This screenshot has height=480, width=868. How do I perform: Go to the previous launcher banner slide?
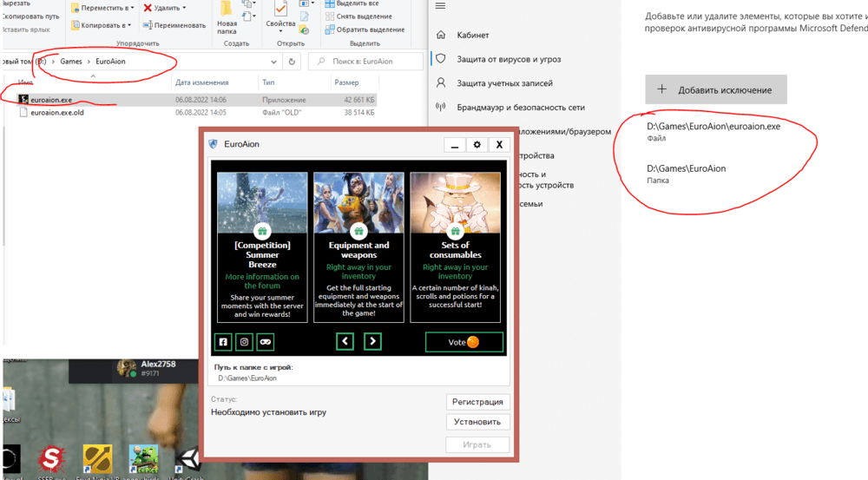pyautogui.click(x=345, y=342)
